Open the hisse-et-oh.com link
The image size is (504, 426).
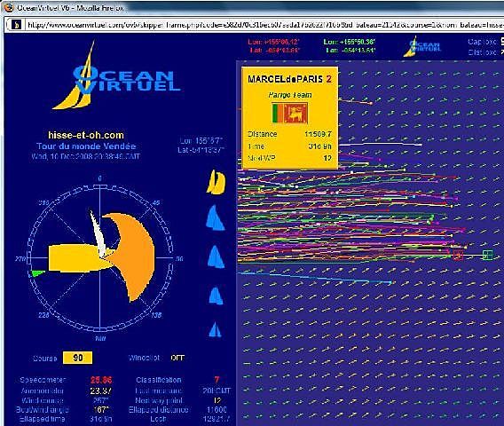pos(86,135)
